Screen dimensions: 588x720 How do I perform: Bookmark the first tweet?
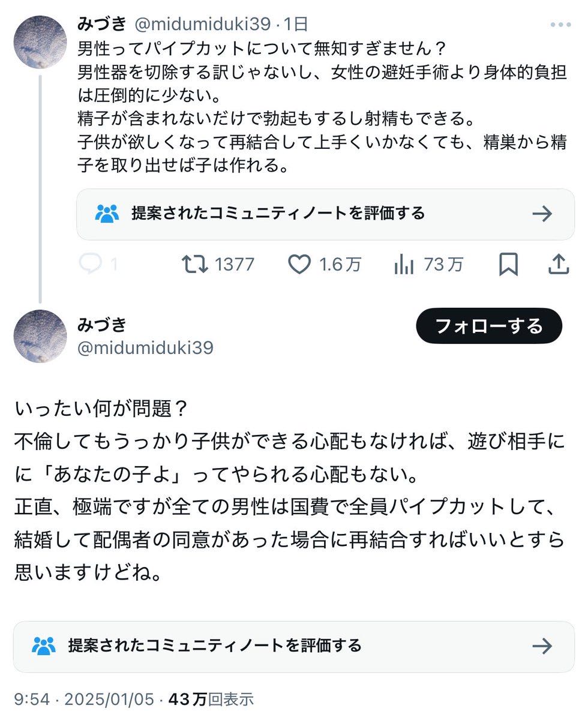coord(508,265)
